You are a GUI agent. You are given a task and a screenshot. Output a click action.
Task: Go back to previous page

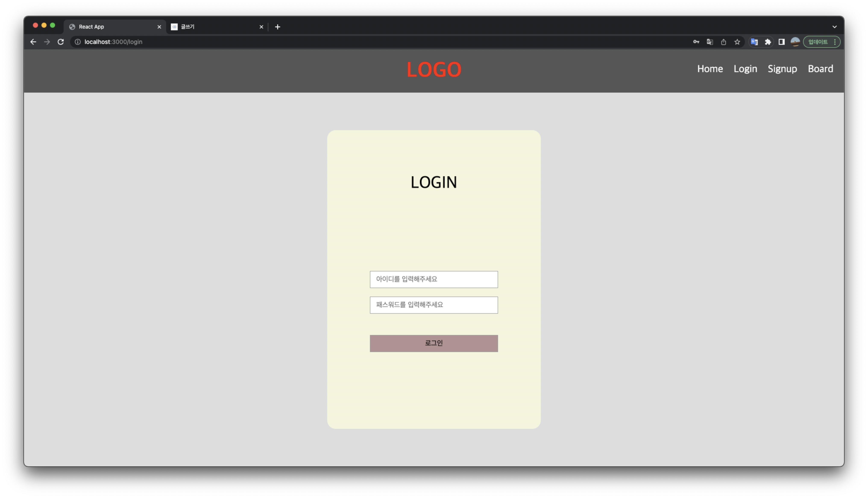(33, 42)
